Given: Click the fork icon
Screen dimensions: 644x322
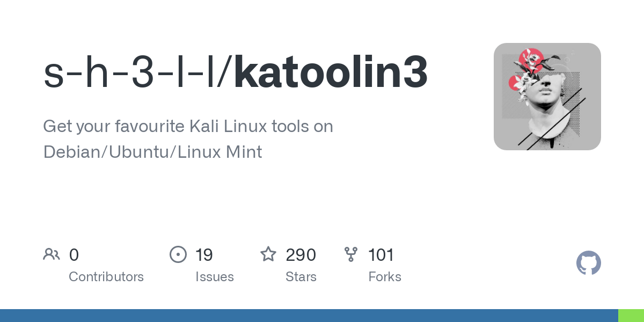Looking at the screenshot, I should (351, 254).
